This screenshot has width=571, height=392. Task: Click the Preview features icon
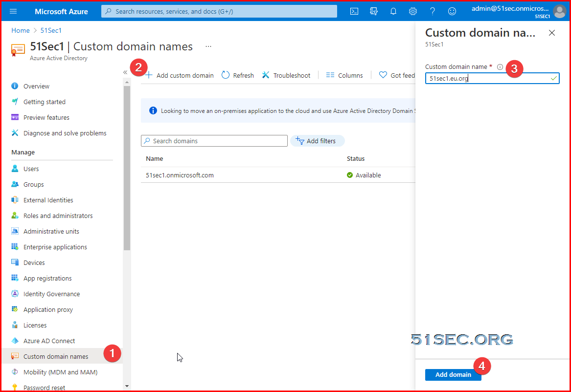click(x=15, y=117)
